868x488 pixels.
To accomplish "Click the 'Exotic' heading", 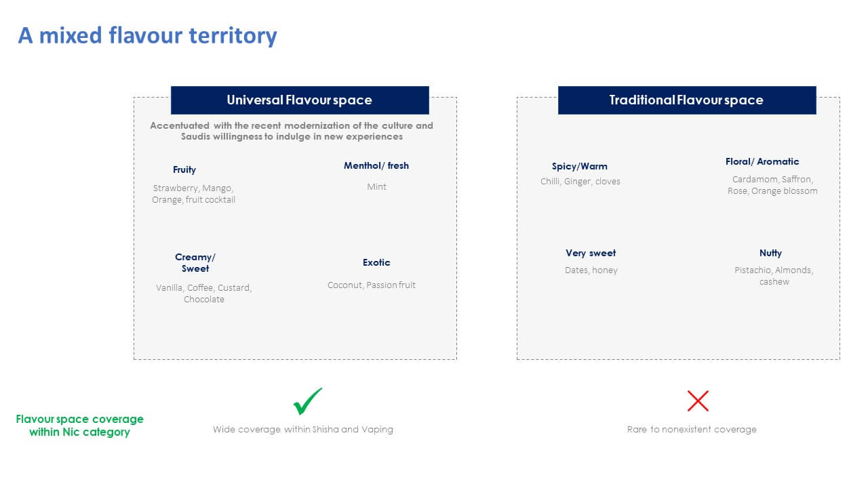I will [x=376, y=262].
